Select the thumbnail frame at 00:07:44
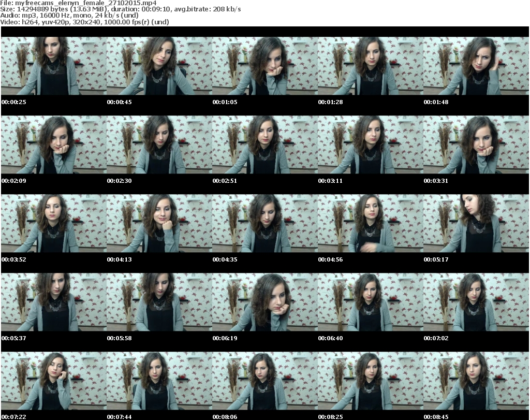Image resolution: width=530 pixels, height=420 pixels. pos(159,381)
